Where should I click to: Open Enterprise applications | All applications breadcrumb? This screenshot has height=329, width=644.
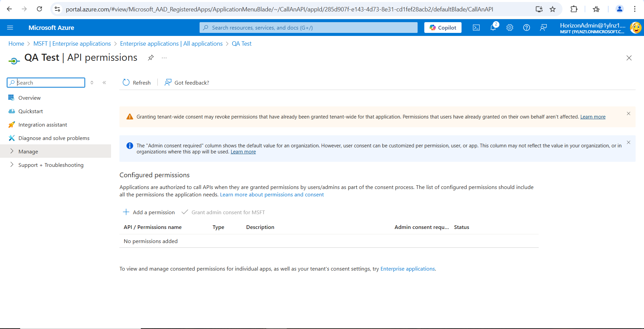tap(171, 44)
